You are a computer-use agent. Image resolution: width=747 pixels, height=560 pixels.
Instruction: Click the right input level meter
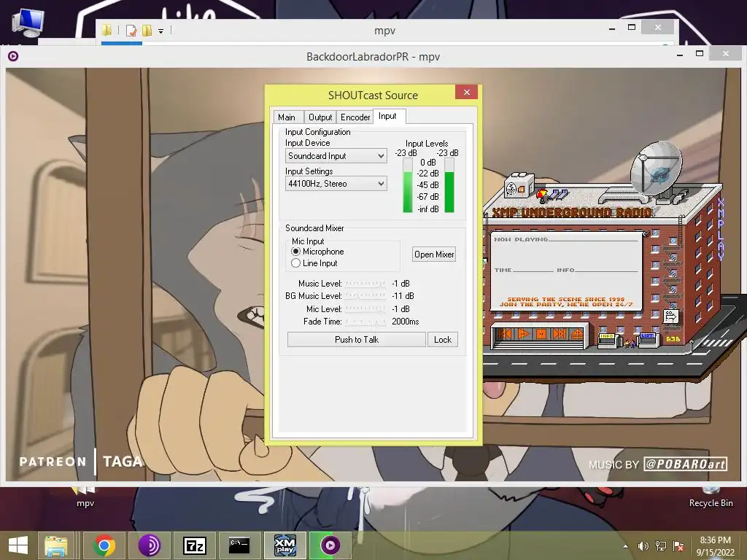tap(449, 185)
